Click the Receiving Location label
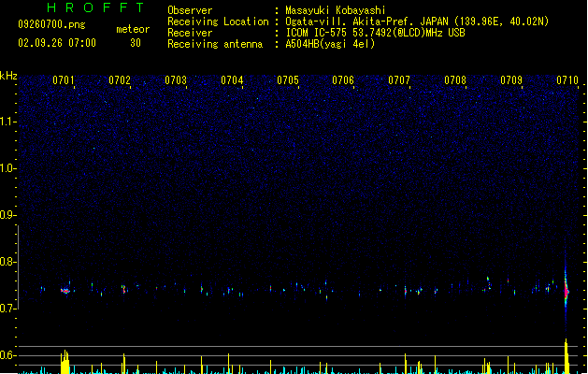 (218, 22)
